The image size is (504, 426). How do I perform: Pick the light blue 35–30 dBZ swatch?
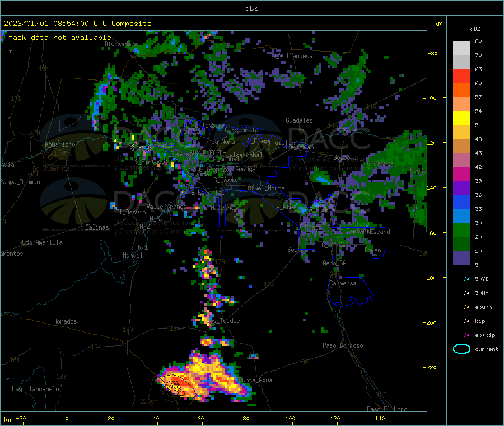[x=461, y=216]
